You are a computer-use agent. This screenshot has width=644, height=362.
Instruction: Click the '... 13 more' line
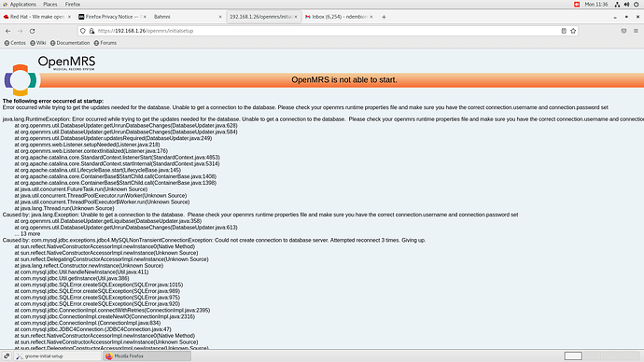click(27, 233)
